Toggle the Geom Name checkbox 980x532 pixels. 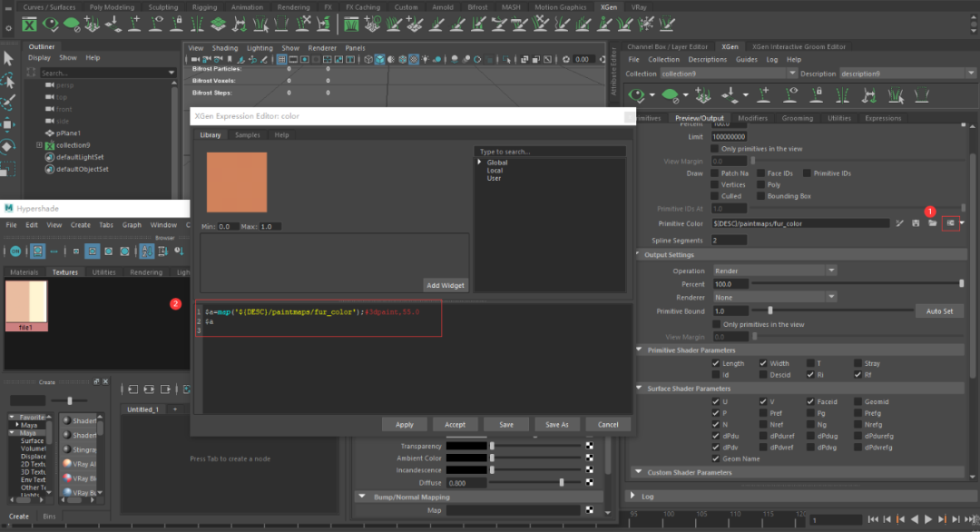(716, 458)
